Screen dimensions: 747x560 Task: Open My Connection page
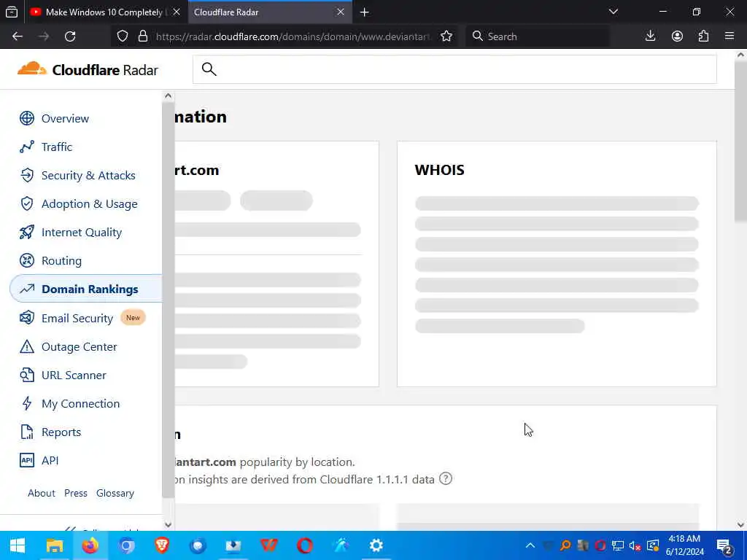pos(80,404)
